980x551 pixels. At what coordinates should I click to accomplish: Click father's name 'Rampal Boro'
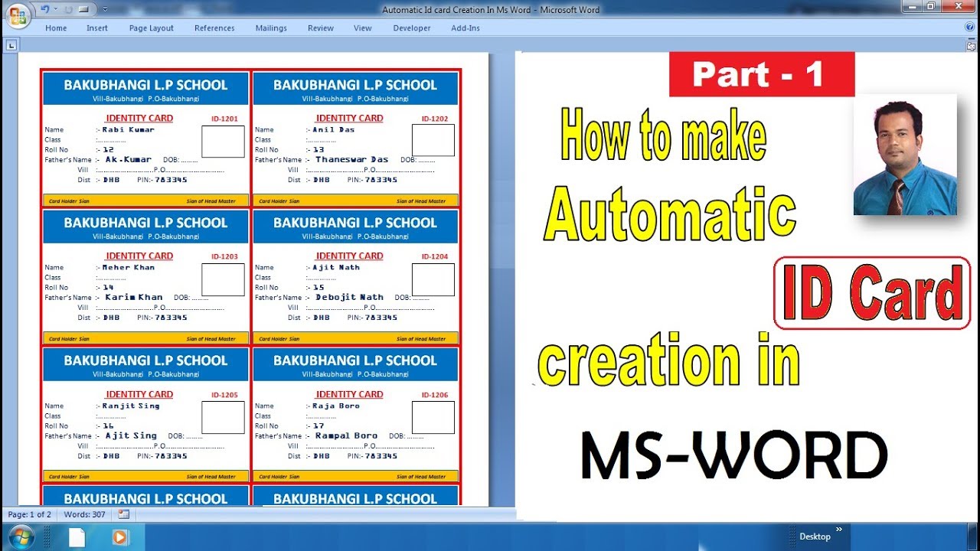347,436
